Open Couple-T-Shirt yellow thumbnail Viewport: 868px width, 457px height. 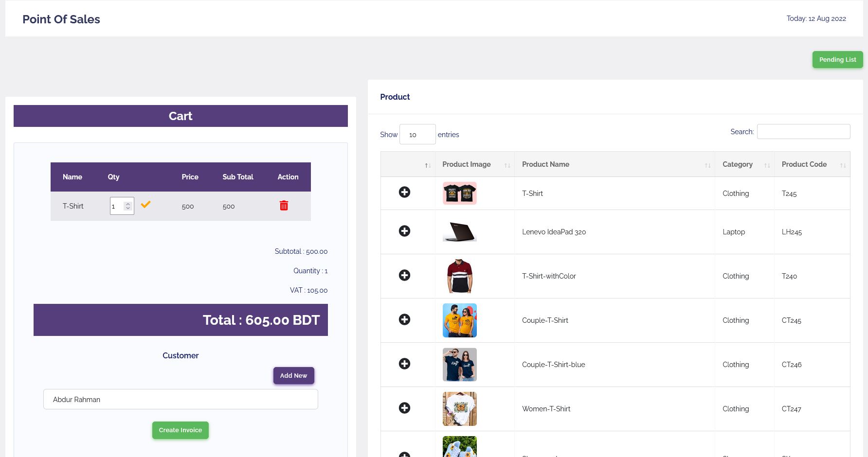point(460,320)
